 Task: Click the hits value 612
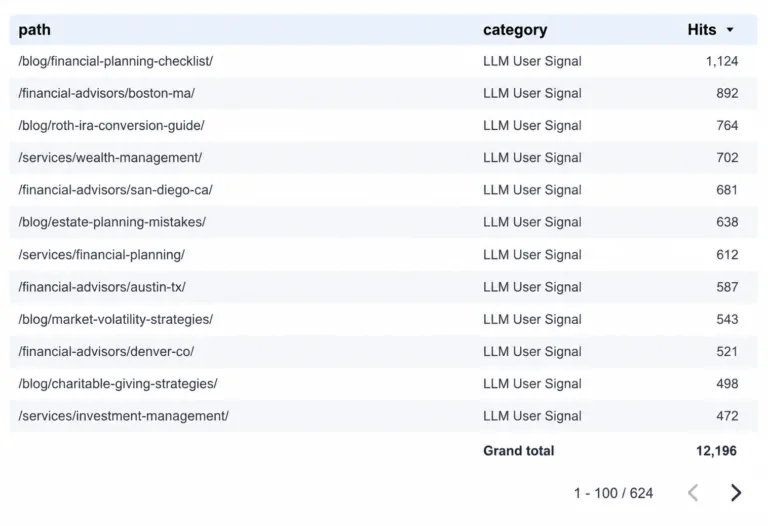(x=727, y=255)
